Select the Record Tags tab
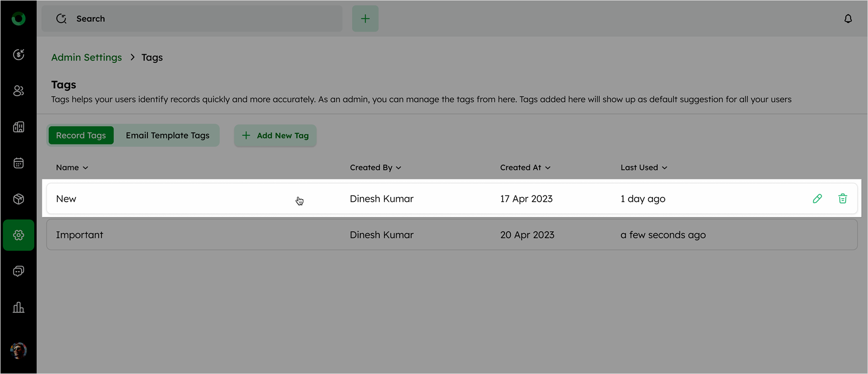Viewport: 868px width, 374px height. tap(81, 135)
